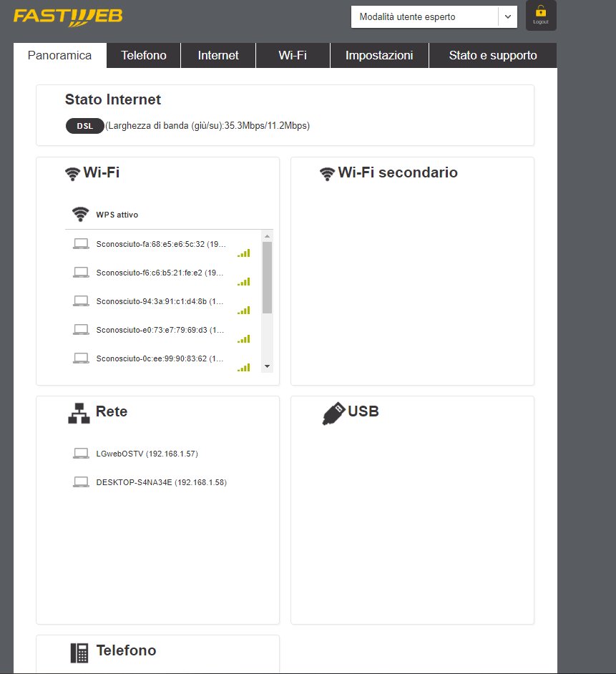
Task: Click signal bars for device e0:73:e7:79:69:d3
Action: (x=244, y=339)
